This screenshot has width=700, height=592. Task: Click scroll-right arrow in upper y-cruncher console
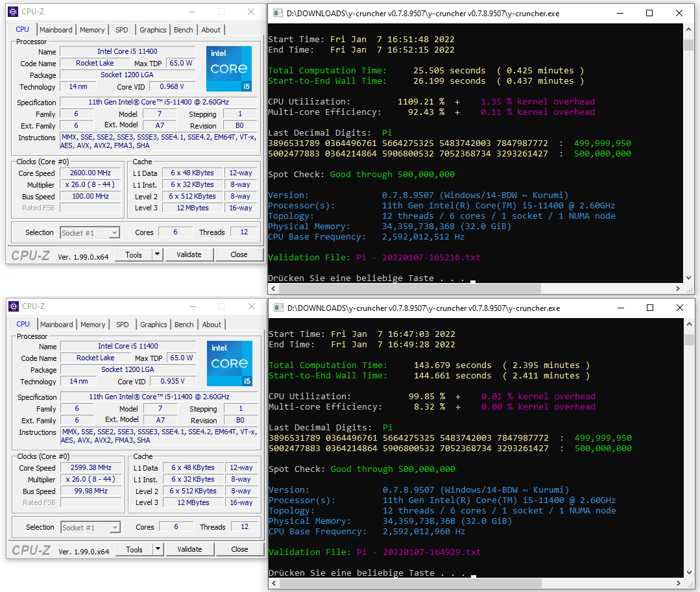pyautogui.click(x=678, y=289)
